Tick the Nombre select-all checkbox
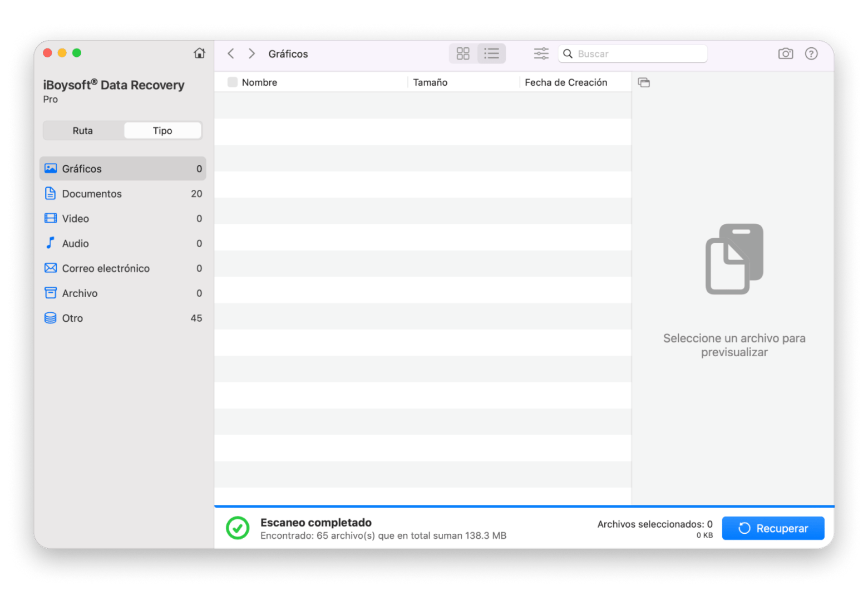 233,82
